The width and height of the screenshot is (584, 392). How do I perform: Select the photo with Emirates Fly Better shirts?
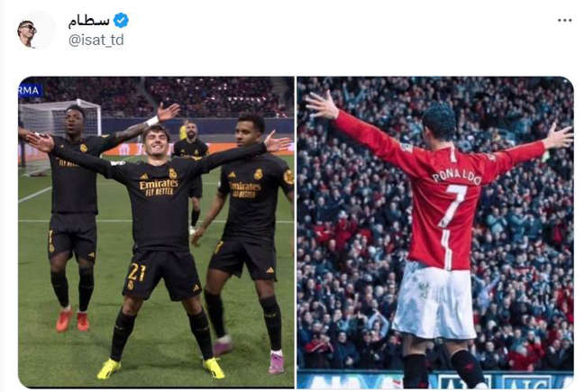(x=156, y=232)
